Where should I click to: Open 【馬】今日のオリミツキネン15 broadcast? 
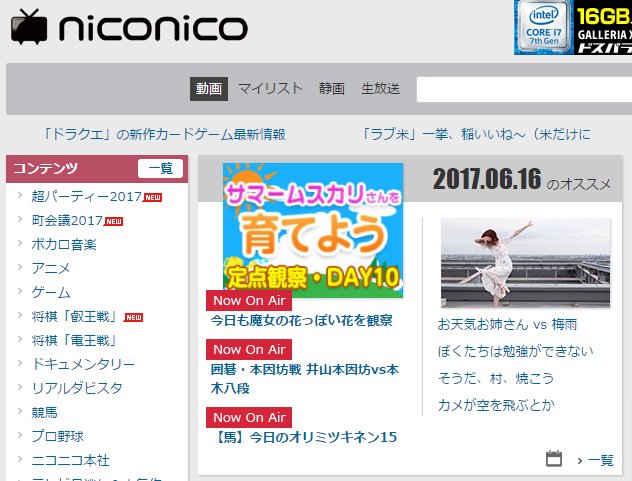(x=305, y=437)
